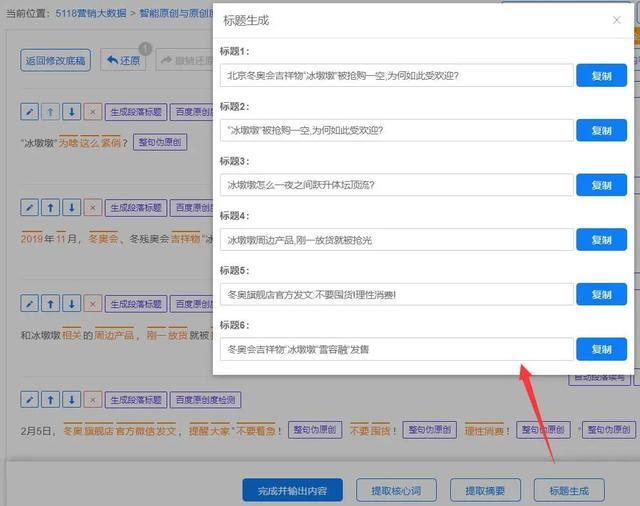
Task: Move first paragraph up arrow icon
Action: pyautogui.click(x=51, y=111)
